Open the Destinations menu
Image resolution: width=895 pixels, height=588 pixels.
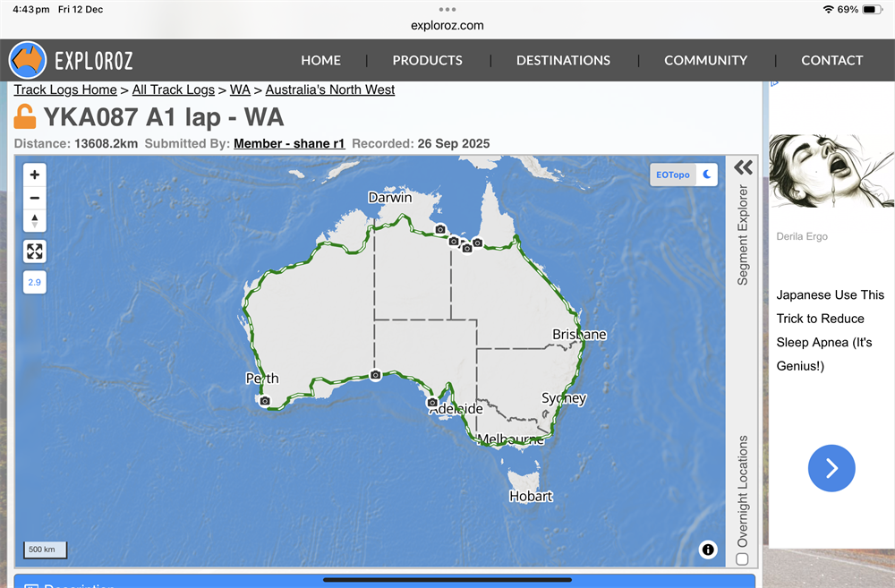563,61
